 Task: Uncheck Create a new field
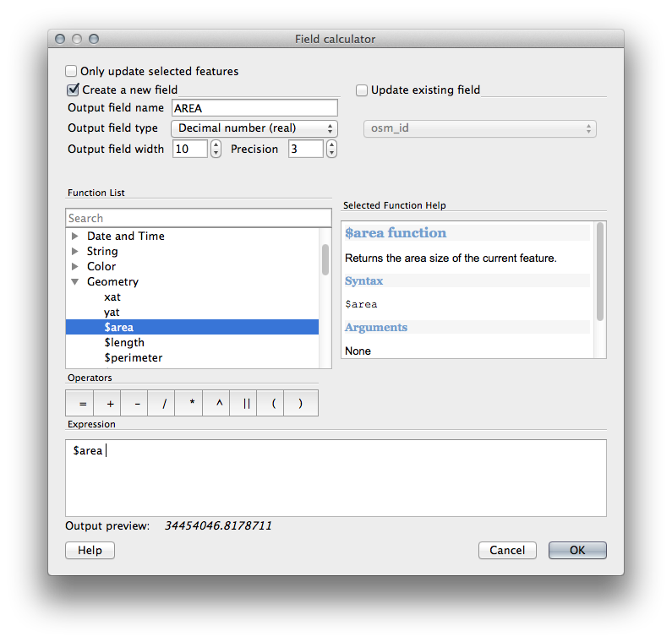[73, 90]
